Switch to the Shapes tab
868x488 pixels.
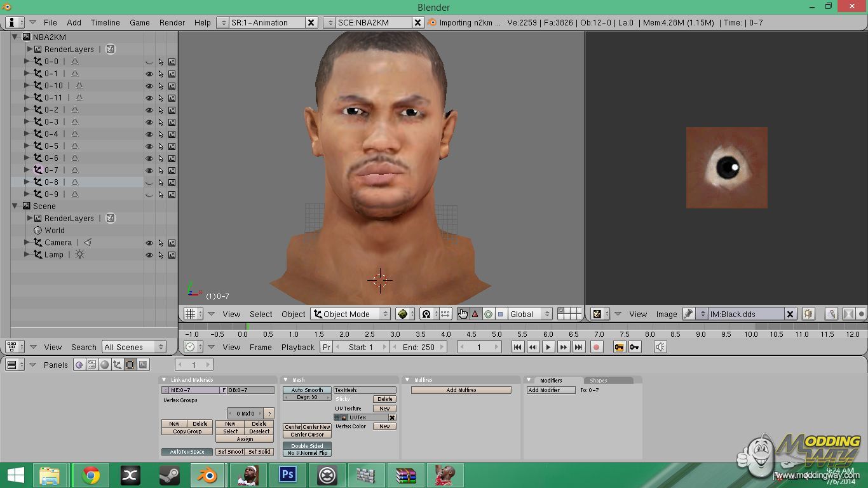tap(599, 381)
